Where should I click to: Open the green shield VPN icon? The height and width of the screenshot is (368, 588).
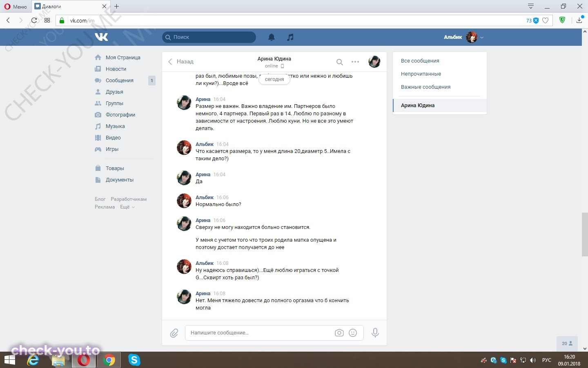tap(562, 20)
